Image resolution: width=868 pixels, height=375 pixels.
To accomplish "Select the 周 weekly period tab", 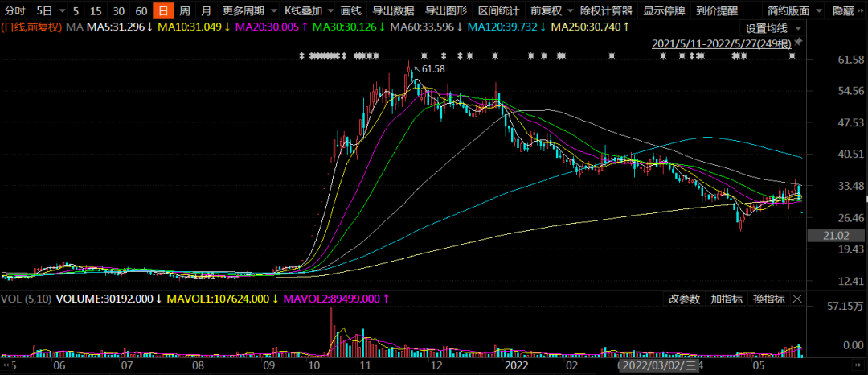I will tap(185, 10).
